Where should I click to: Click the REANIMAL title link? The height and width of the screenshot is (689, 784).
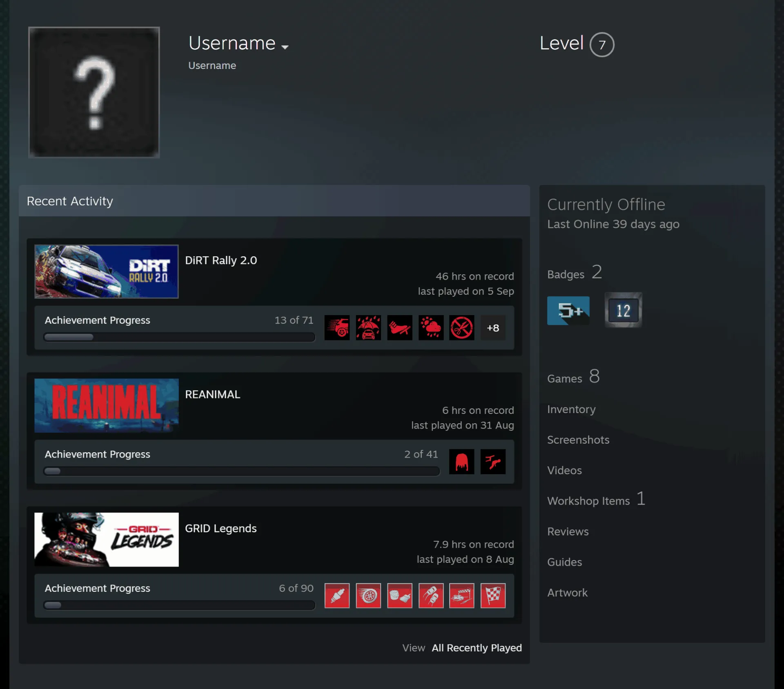point(212,394)
